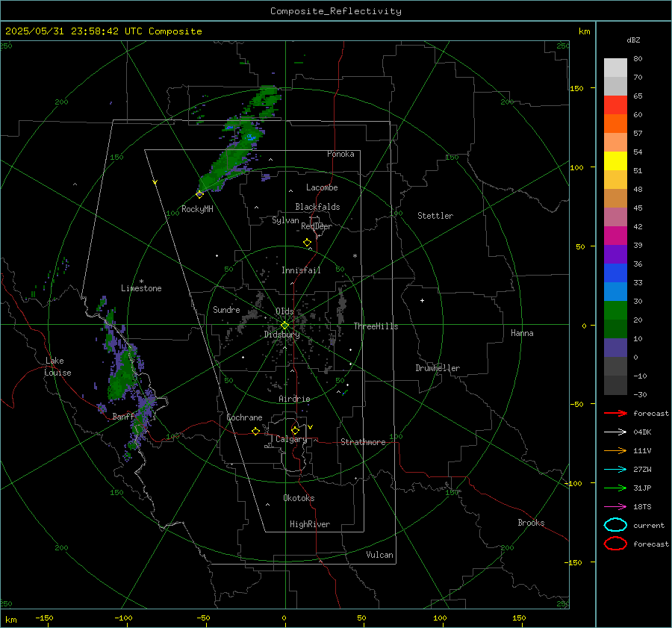Click the Hanna label
The height and width of the screenshot is (628, 672).
[522, 333]
